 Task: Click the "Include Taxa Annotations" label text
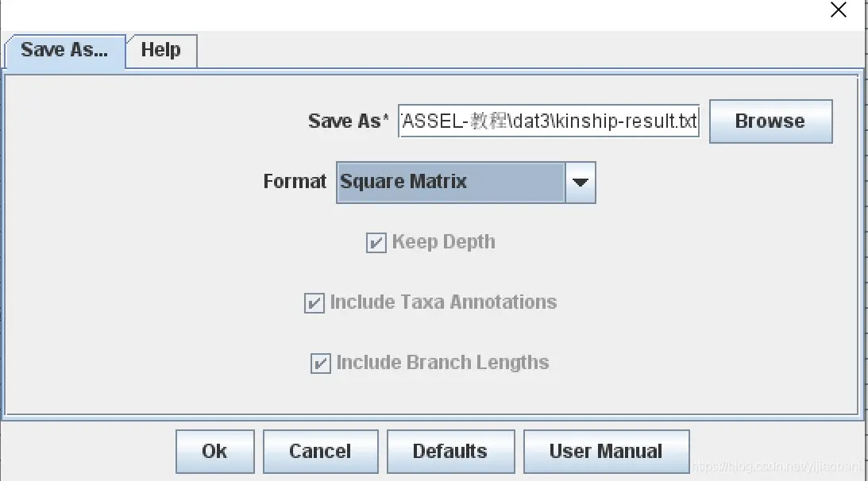[x=443, y=302]
